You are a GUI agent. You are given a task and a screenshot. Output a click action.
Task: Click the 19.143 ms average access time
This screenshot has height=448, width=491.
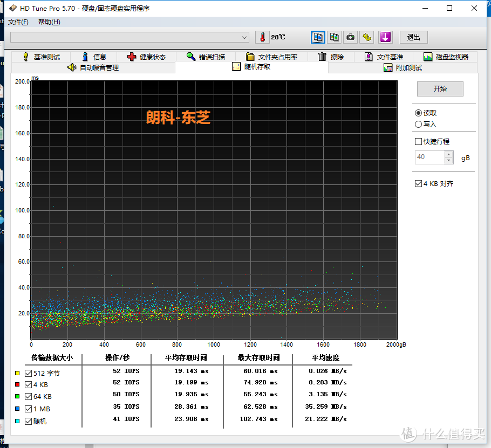192,371
